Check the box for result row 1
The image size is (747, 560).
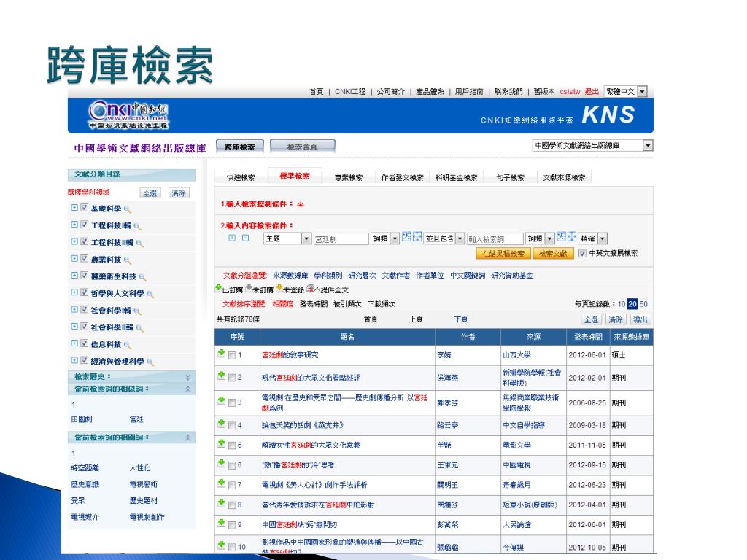(x=232, y=355)
